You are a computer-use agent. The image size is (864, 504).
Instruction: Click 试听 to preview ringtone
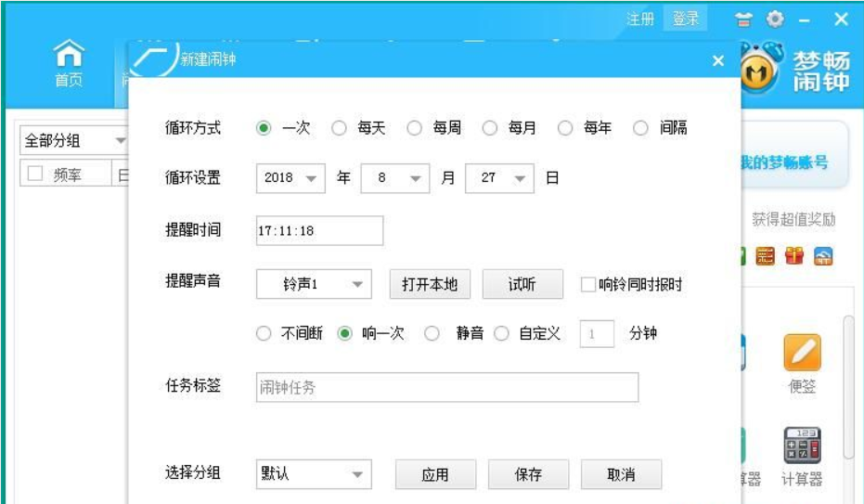click(x=522, y=284)
